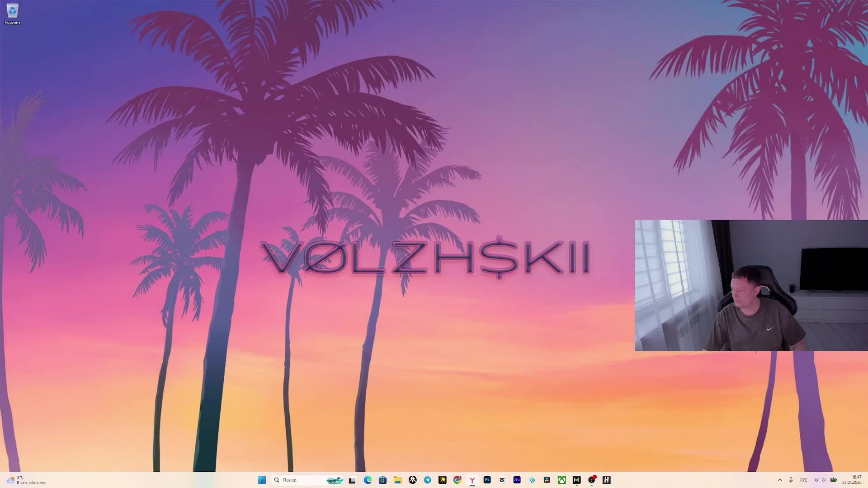Launch CapCut from the taskbar
This screenshot has height=488, width=868.
coord(502,480)
